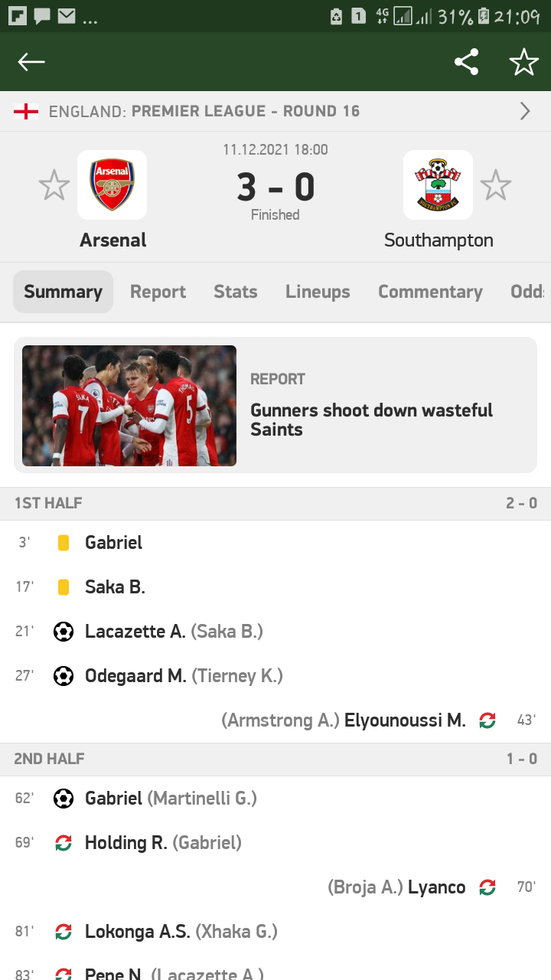Toggle the favorite star beside Southampton

(x=495, y=185)
